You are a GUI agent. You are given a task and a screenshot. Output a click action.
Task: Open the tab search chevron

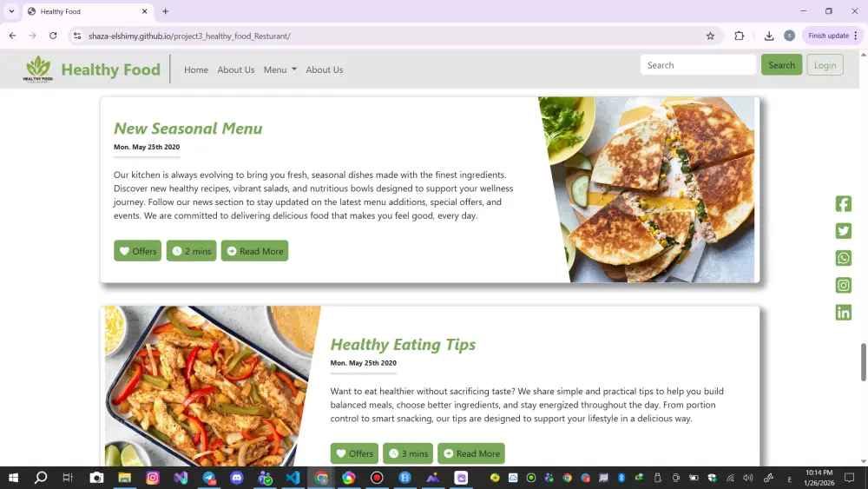pyautogui.click(x=11, y=11)
